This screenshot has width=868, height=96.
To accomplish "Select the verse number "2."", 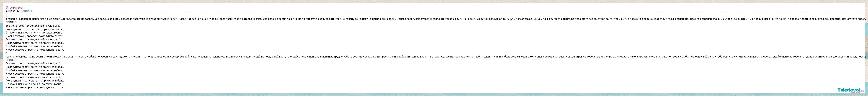I will click(6, 53).
